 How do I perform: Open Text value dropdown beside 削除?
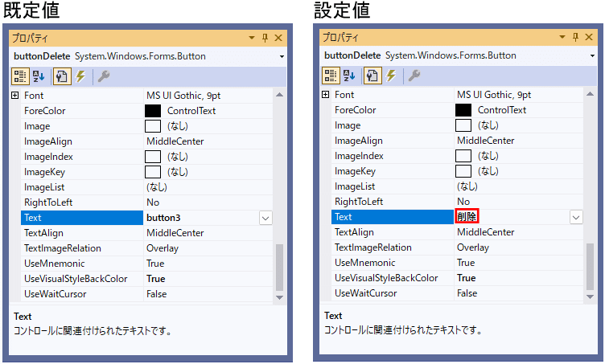[576, 217]
